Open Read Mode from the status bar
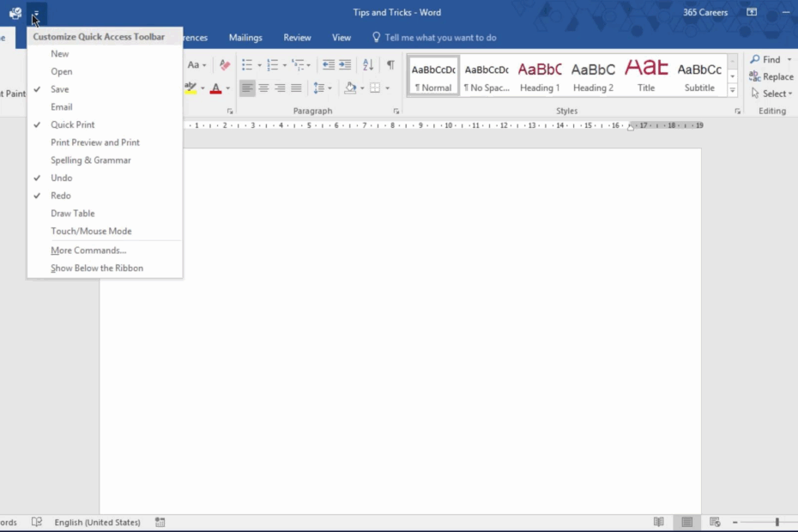 (x=658, y=522)
